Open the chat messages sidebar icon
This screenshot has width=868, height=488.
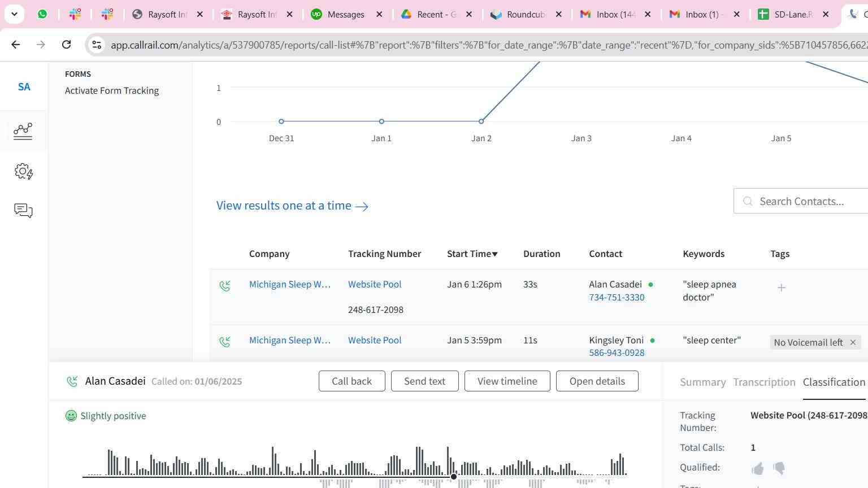pos(23,211)
